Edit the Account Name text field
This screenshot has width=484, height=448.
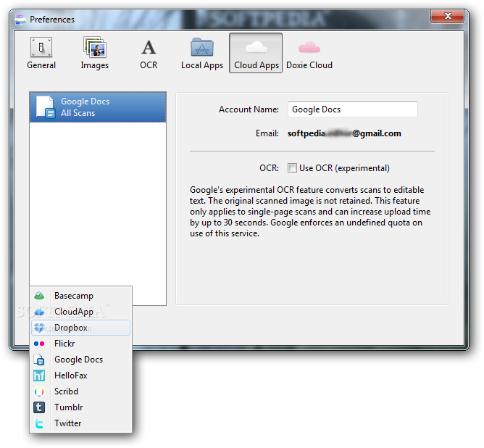click(353, 109)
